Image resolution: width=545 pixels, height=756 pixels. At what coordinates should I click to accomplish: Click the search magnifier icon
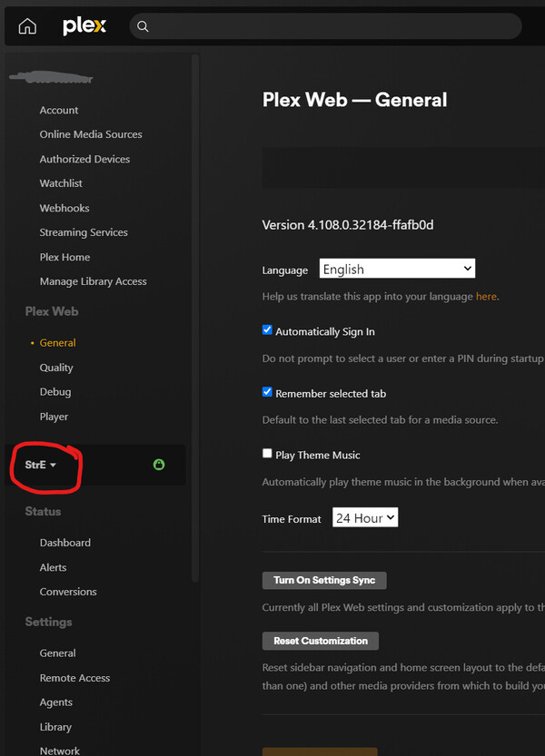coord(143,26)
